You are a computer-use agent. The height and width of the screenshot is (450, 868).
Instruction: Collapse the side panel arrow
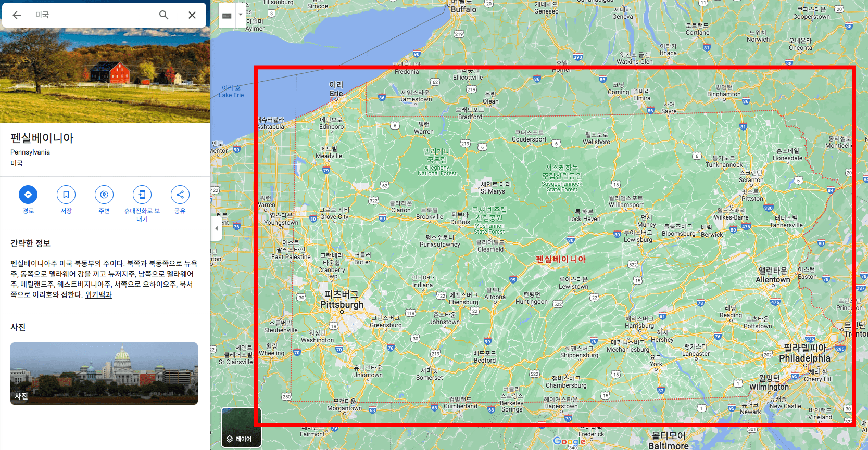pos(217,228)
